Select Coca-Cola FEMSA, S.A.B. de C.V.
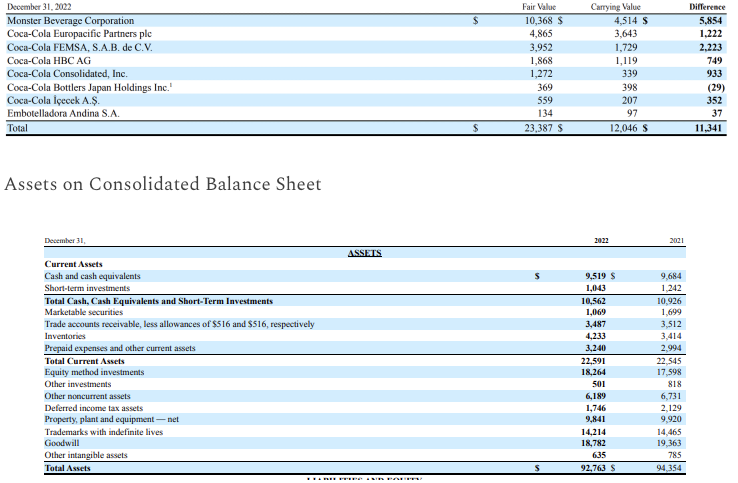 click(x=80, y=48)
